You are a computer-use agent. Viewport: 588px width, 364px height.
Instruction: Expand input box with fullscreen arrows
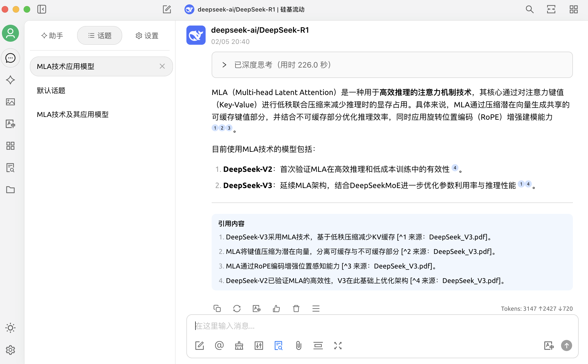click(338, 346)
